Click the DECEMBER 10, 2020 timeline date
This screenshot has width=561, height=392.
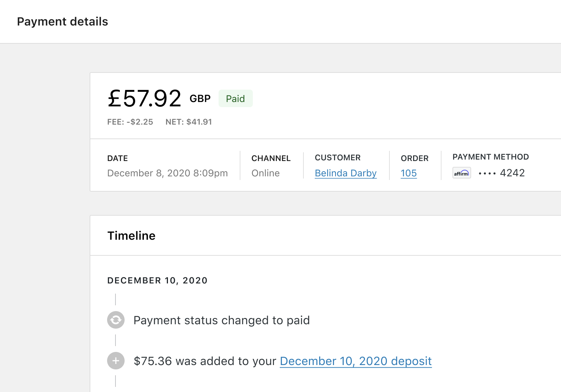pos(157,281)
